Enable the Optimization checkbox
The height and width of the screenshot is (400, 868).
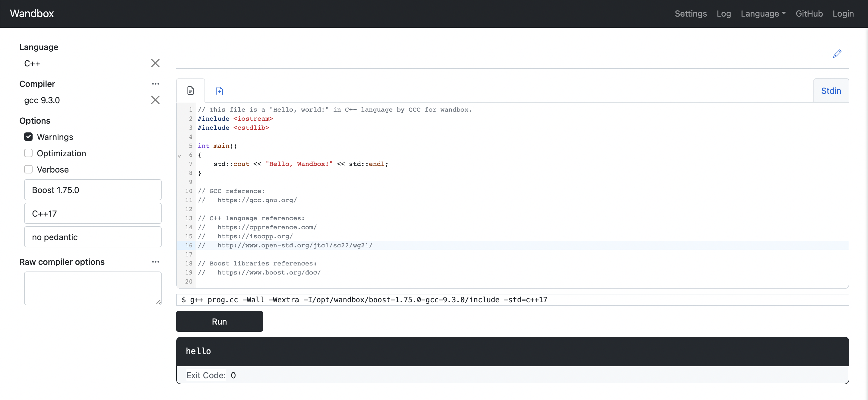28,153
